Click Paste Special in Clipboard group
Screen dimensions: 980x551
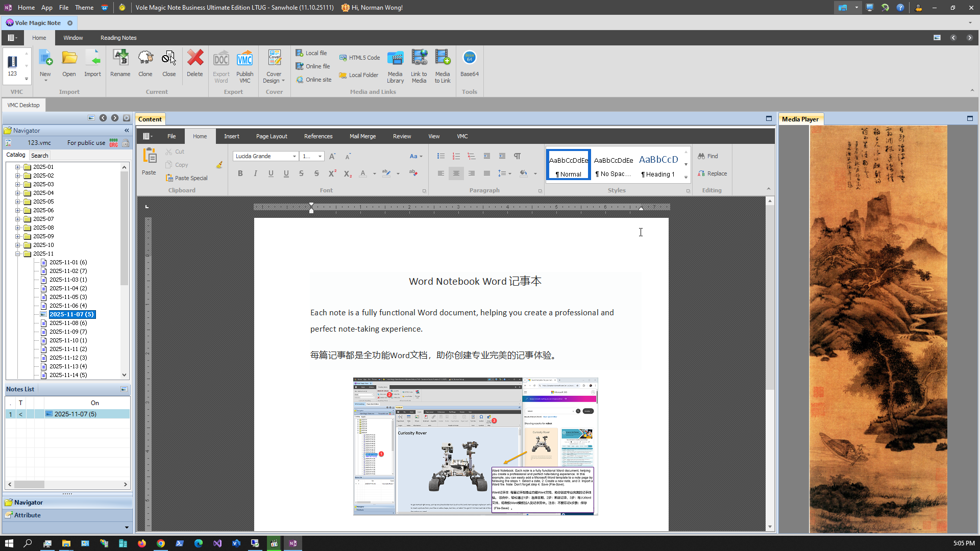point(187,178)
